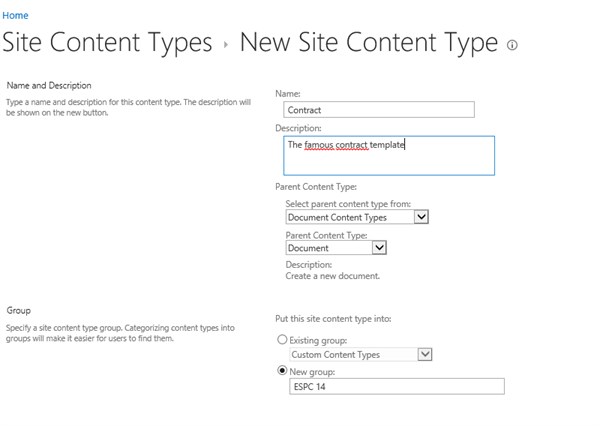Click the breadcrumb arrow separator in title
Screen dimensions: 600x426
[227, 45]
